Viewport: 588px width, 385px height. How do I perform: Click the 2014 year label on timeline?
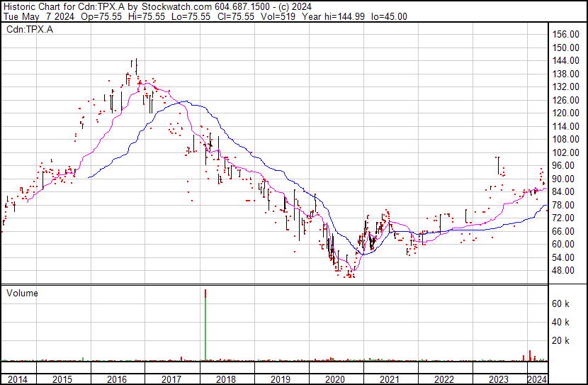pyautogui.click(x=16, y=379)
